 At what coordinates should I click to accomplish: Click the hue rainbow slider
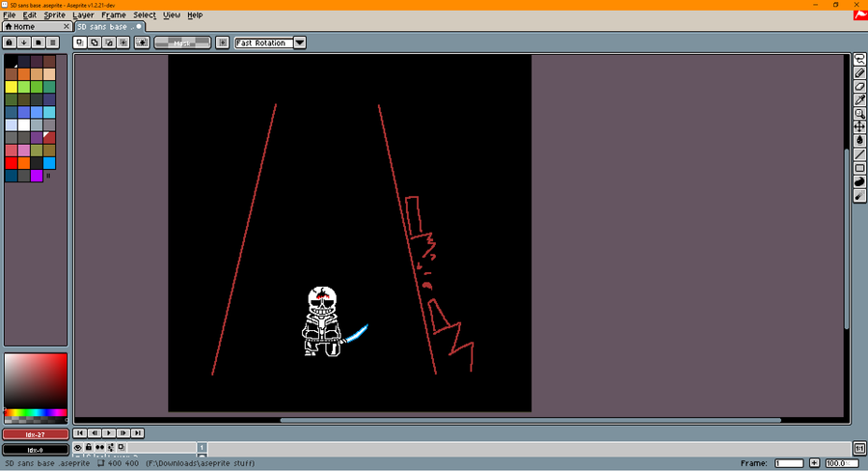(36, 413)
